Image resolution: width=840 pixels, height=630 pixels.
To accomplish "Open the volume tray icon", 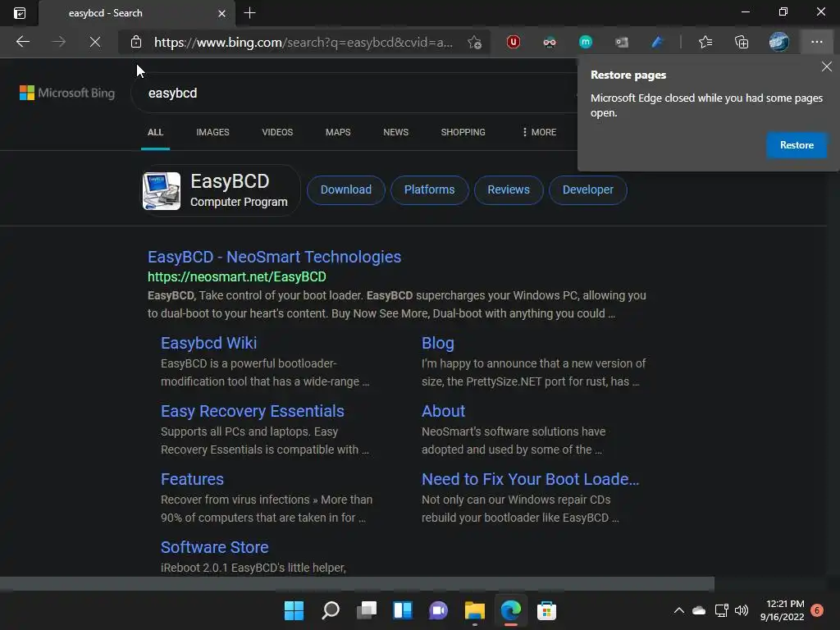I will (x=742, y=610).
